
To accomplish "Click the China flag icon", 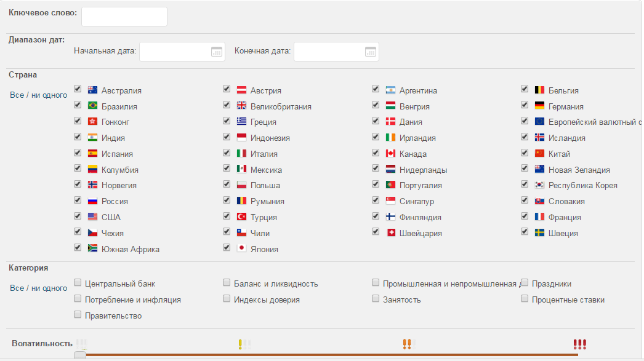I will coord(539,153).
